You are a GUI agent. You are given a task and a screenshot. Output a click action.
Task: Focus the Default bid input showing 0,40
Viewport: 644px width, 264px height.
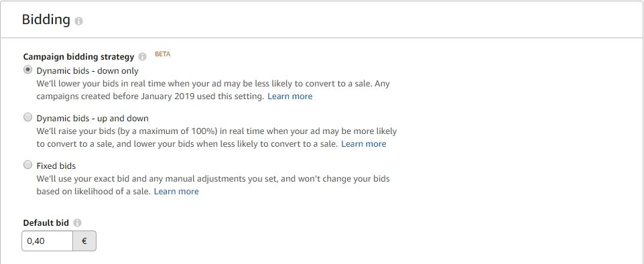coord(47,241)
